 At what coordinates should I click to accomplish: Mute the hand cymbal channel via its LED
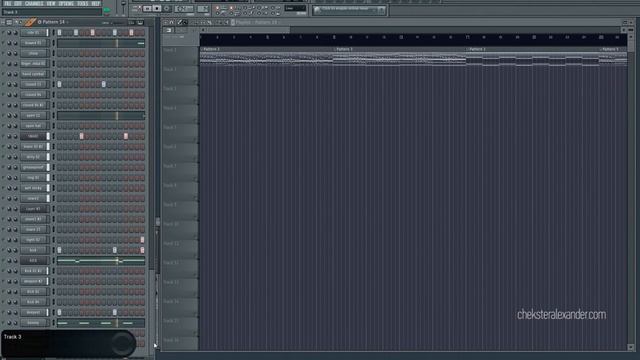(3, 74)
